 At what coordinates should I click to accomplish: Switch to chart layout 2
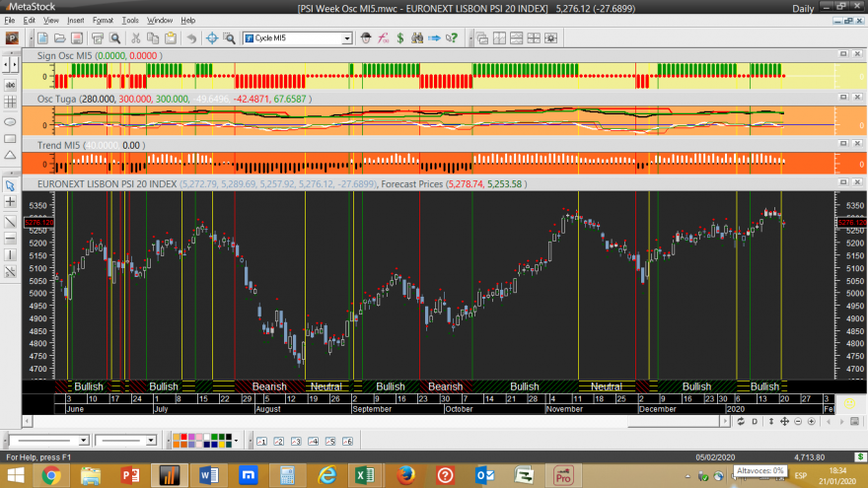tap(279, 441)
